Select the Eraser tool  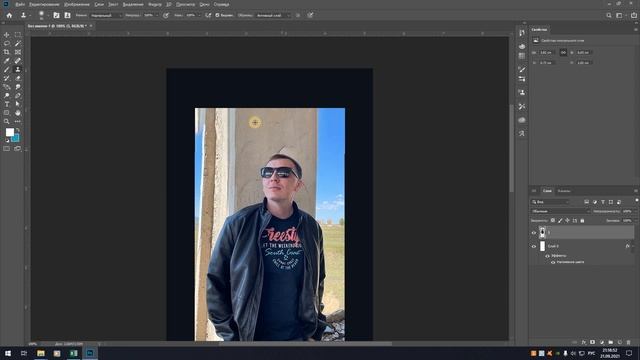point(18,78)
